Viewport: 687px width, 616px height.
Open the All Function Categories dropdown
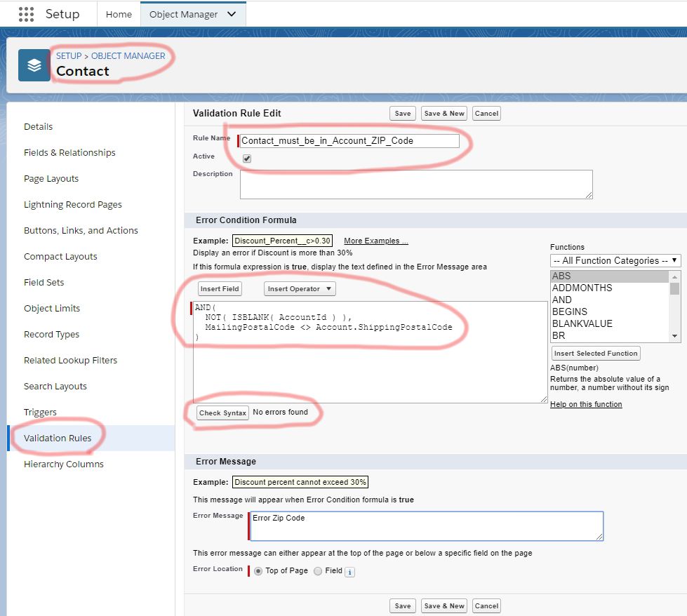tap(615, 260)
